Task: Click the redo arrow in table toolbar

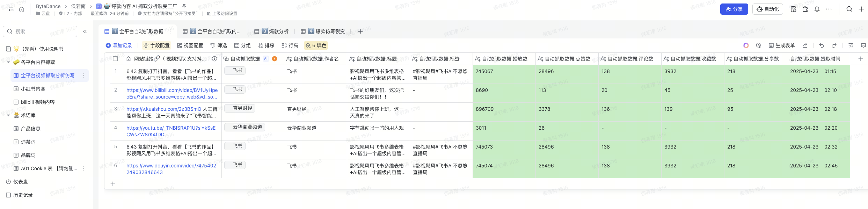Action: tap(834, 45)
